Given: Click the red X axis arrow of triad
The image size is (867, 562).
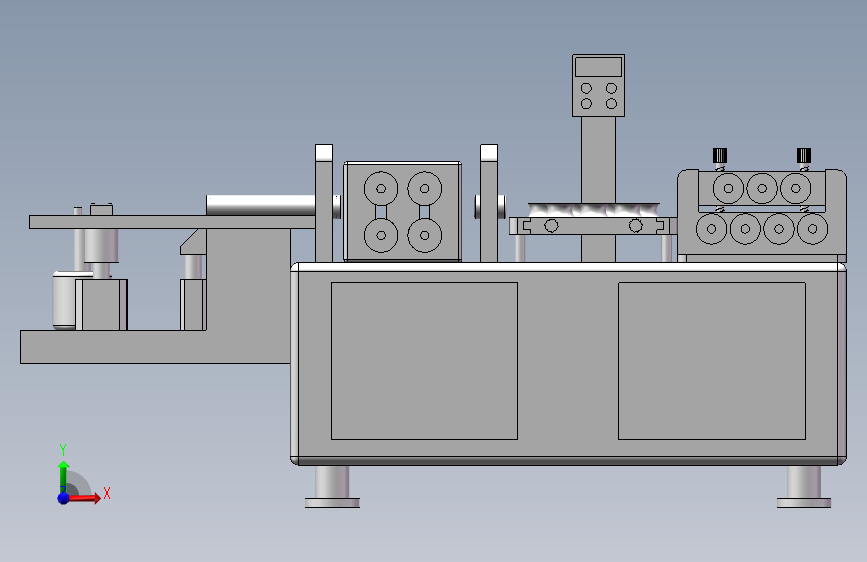Looking at the screenshot, I should (84, 498).
